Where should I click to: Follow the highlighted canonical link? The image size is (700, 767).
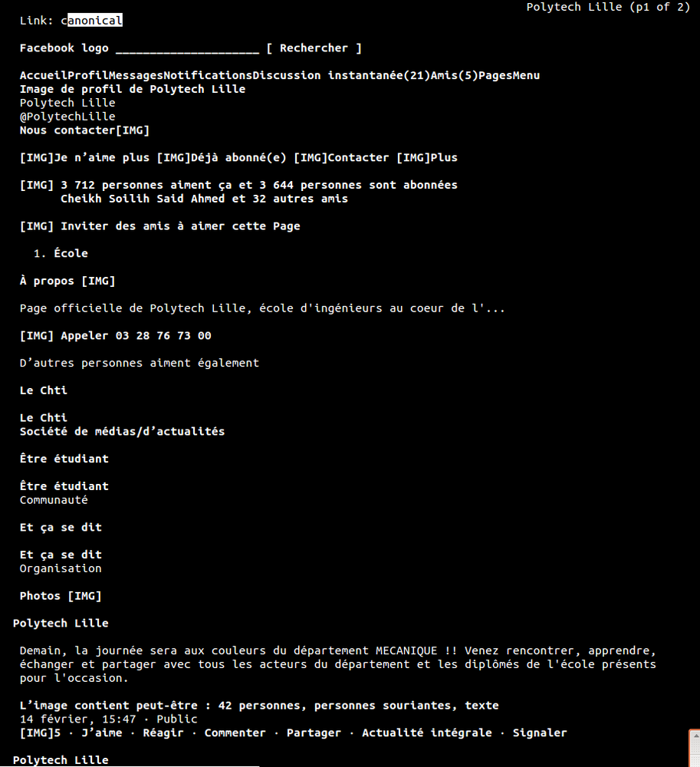click(x=91, y=21)
